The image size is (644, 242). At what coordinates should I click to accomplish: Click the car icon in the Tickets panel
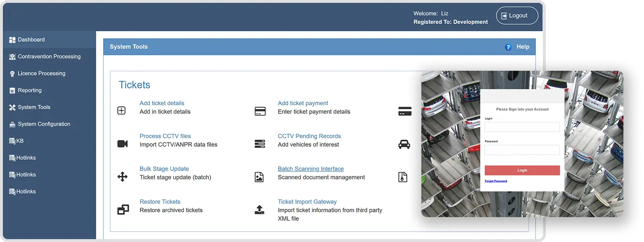[x=405, y=144]
